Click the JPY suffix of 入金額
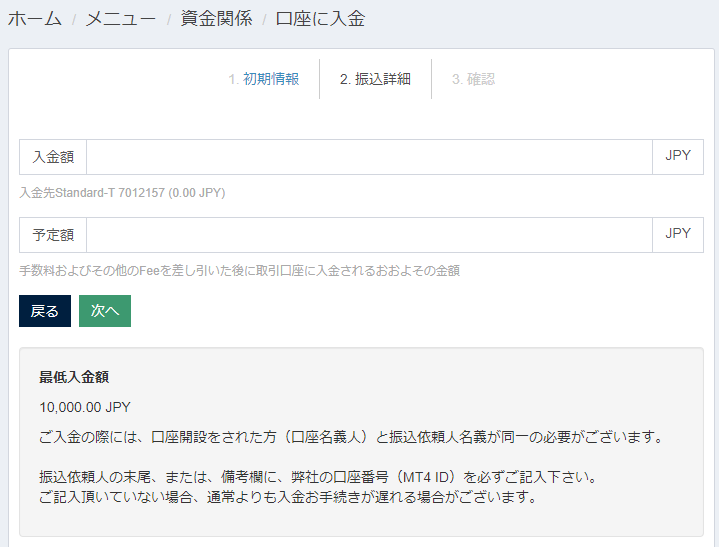719x547 pixels. click(678, 157)
